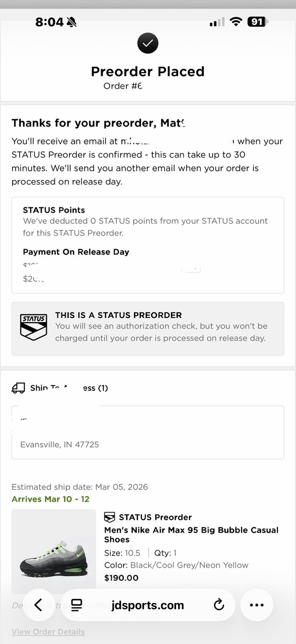Tap the Ship To Address header

[x=69, y=388]
